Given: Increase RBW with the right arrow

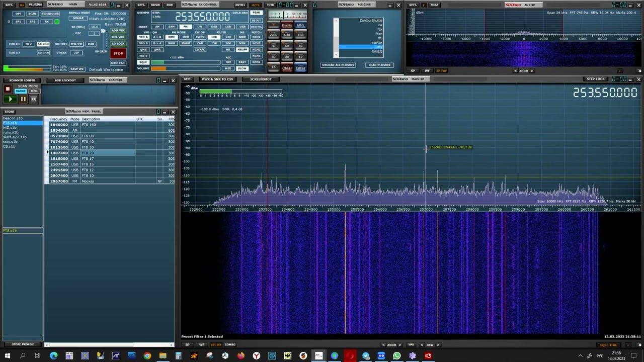Looking at the screenshot, I should [438, 345].
